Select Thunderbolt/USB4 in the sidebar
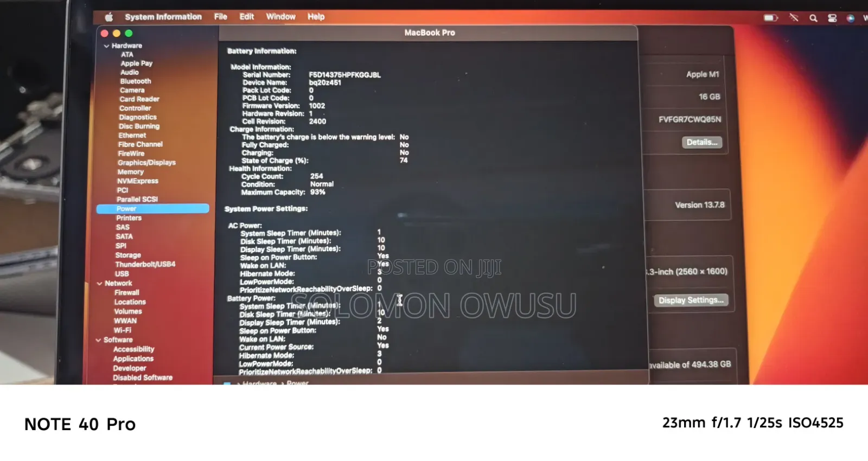 145,264
